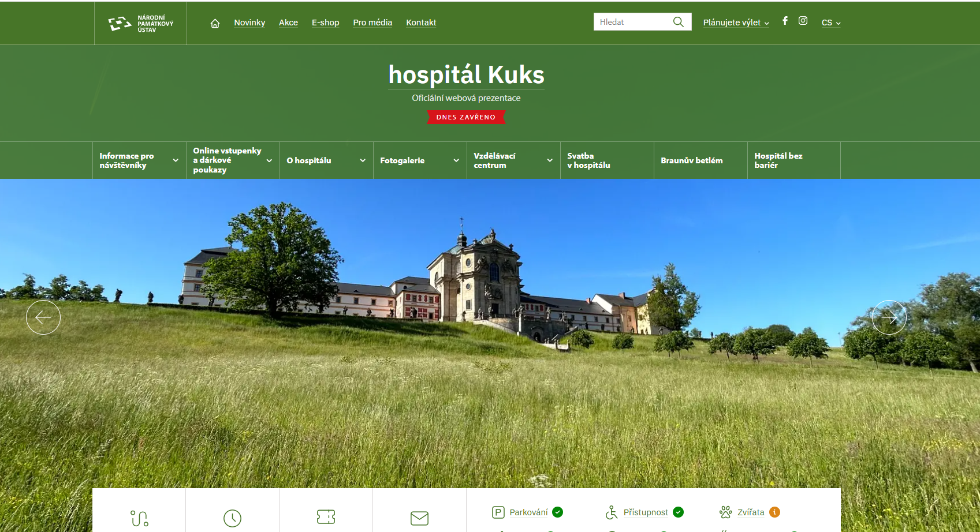Open Svatba v hospitálu menu item
Viewport: 980px width, 532px height.
[607, 160]
